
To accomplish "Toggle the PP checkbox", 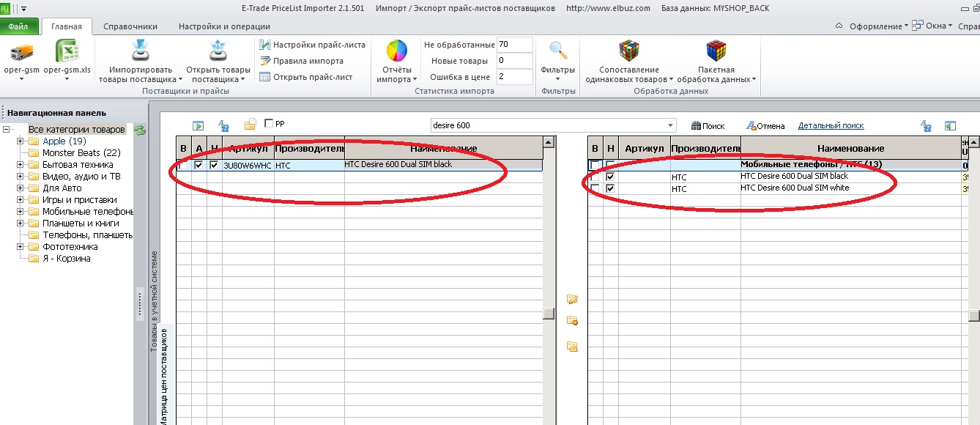I will click(x=269, y=124).
